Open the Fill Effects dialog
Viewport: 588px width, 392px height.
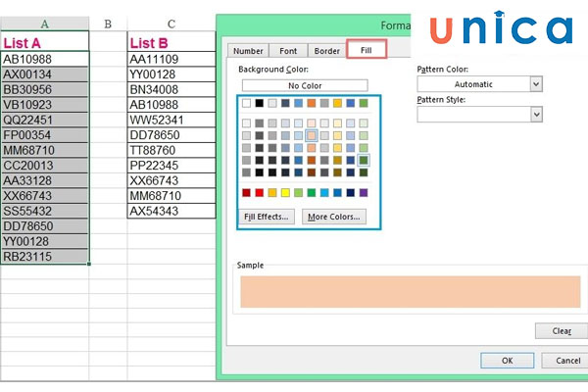267,217
